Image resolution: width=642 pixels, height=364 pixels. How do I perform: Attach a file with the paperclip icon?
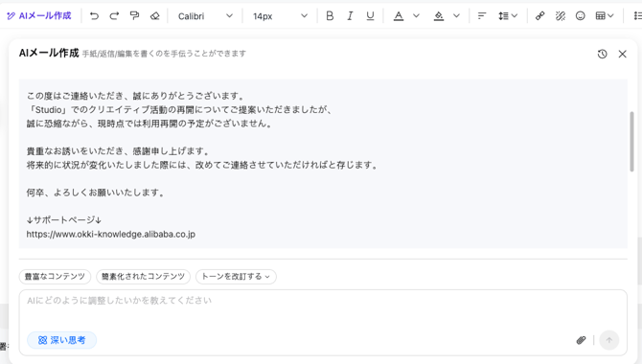[581, 340]
